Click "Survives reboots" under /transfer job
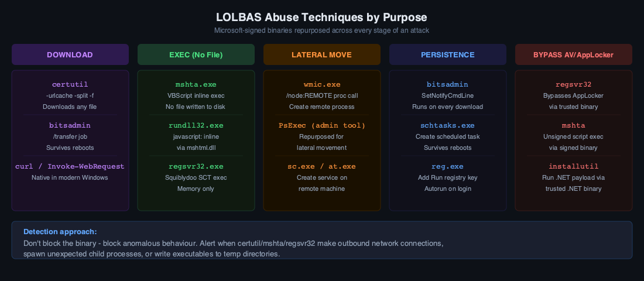Image resolution: width=644 pixels, height=281 pixels. coord(70,148)
